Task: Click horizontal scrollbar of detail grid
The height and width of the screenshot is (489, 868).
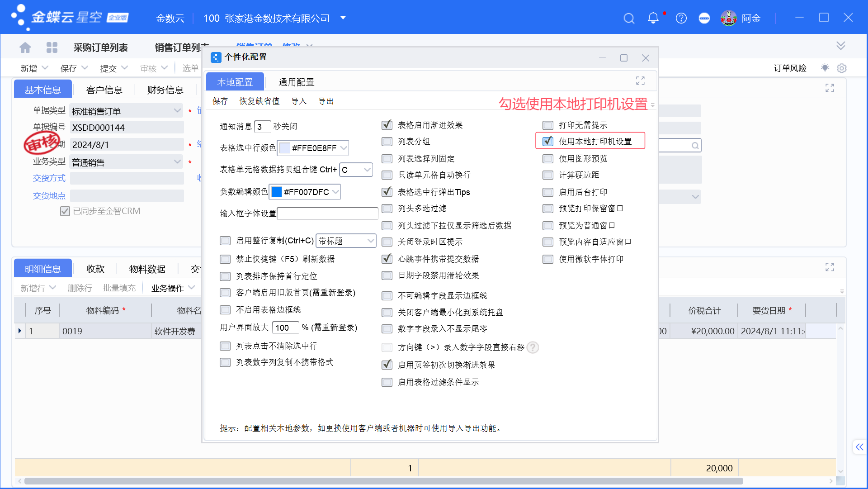Action: coord(383,481)
